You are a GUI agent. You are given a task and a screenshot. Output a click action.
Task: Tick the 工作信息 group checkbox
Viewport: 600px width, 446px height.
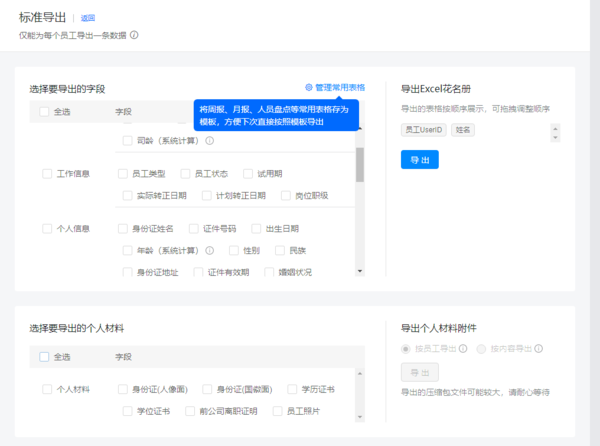pyautogui.click(x=47, y=173)
